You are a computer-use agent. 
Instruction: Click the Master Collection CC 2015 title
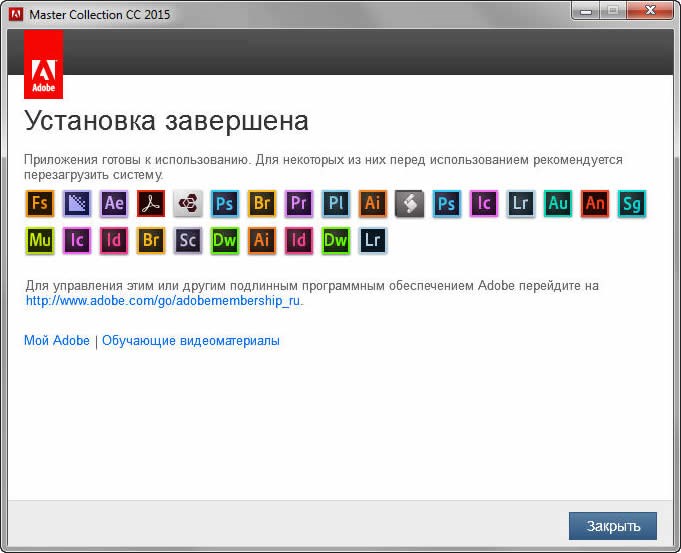[x=100, y=14]
